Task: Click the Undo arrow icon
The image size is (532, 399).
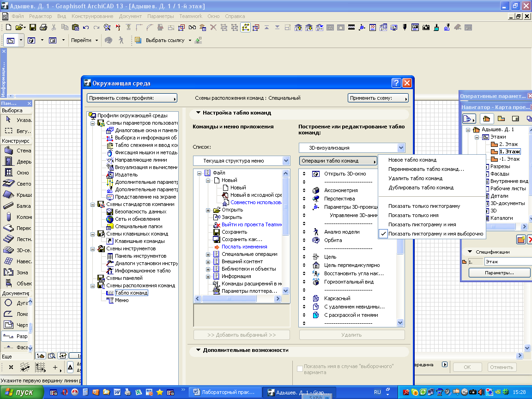Action: 86,28
